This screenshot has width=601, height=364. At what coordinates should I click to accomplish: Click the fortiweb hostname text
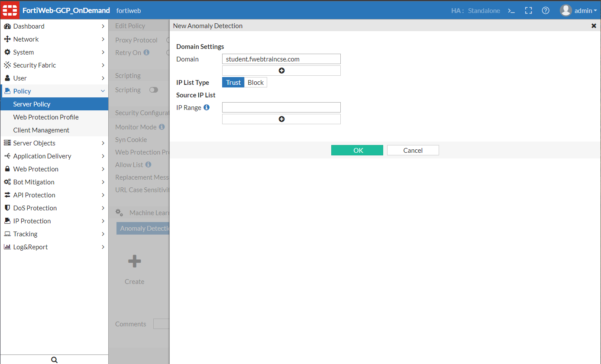(x=129, y=11)
